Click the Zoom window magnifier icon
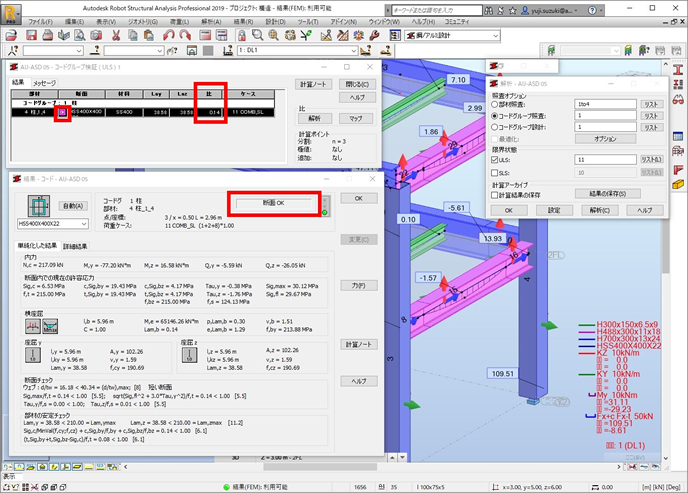 258,36
